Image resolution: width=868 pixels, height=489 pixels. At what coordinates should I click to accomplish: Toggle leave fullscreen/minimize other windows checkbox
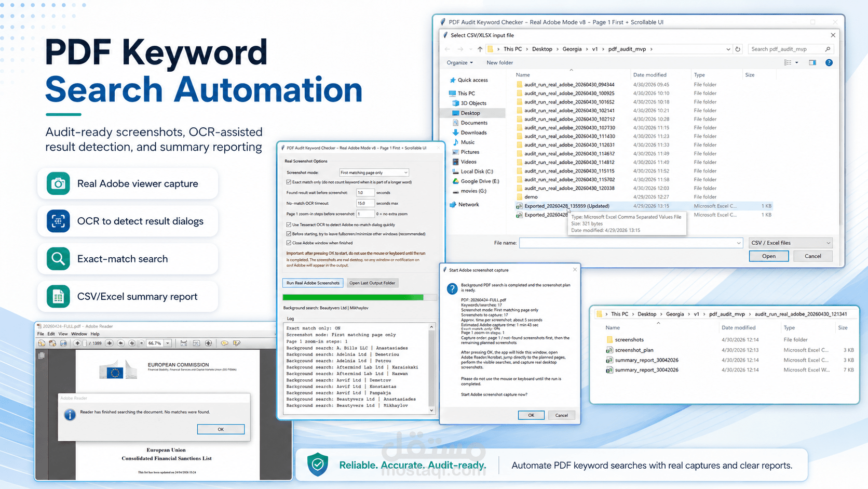point(289,234)
